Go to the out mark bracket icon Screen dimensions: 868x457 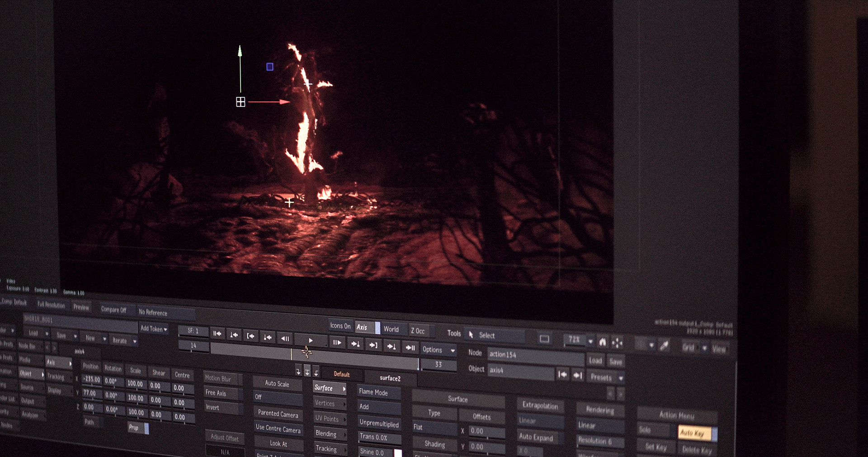click(373, 345)
